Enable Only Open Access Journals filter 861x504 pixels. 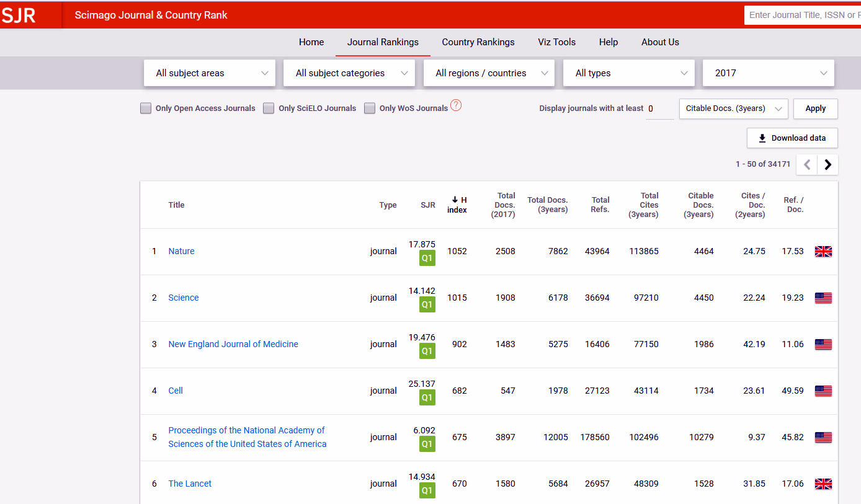coord(145,108)
